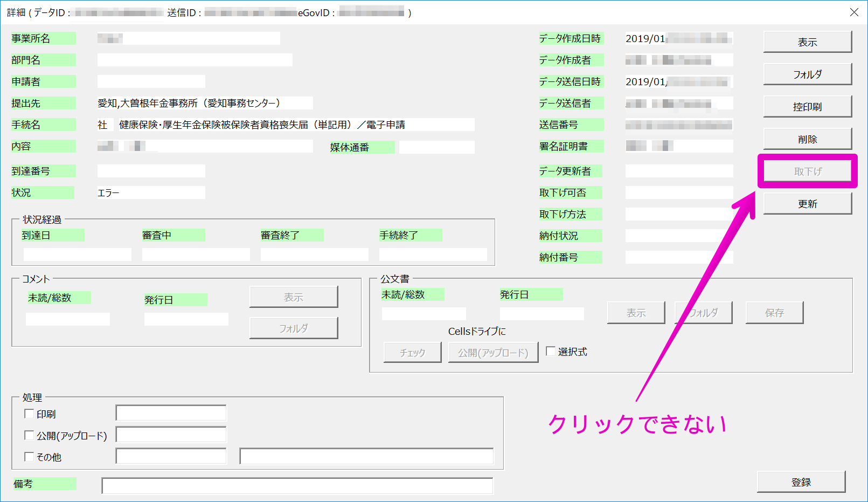Screen dimensions: 868x502
Task: Click the 状況 value エラー
Action: [151, 192]
